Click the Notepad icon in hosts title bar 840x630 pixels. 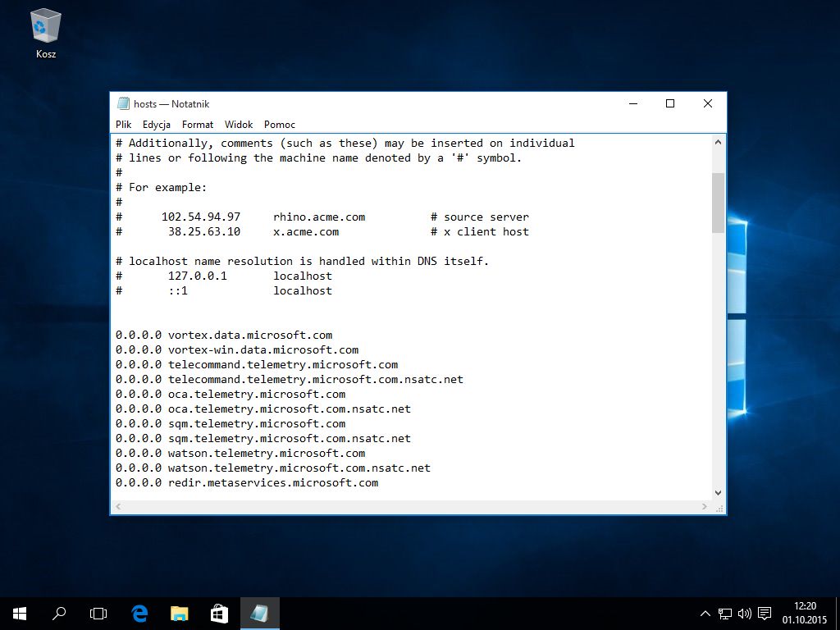tap(123, 103)
